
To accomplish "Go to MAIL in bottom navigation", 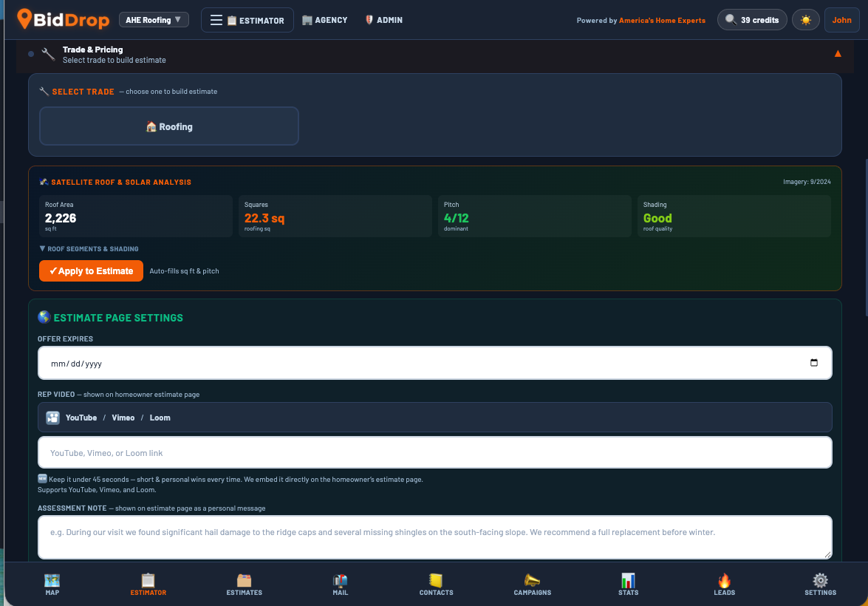I will pyautogui.click(x=341, y=585).
